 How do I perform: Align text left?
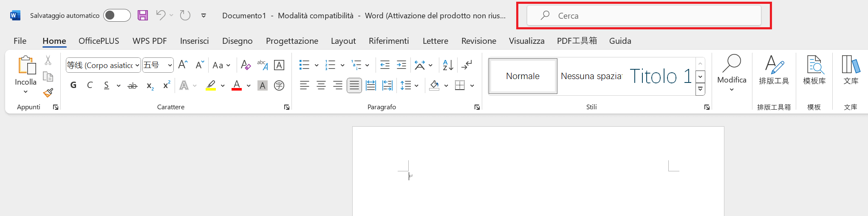click(x=304, y=85)
